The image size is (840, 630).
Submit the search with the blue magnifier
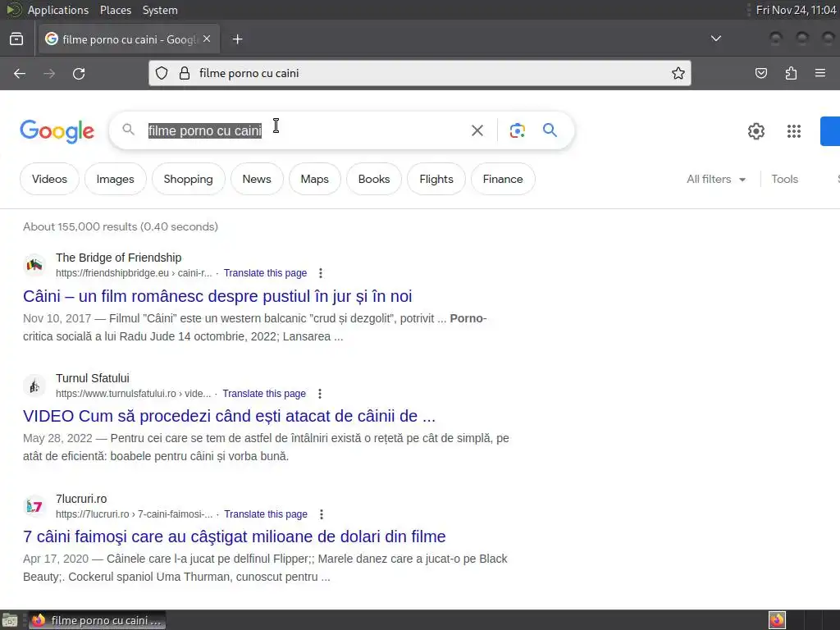(550, 130)
